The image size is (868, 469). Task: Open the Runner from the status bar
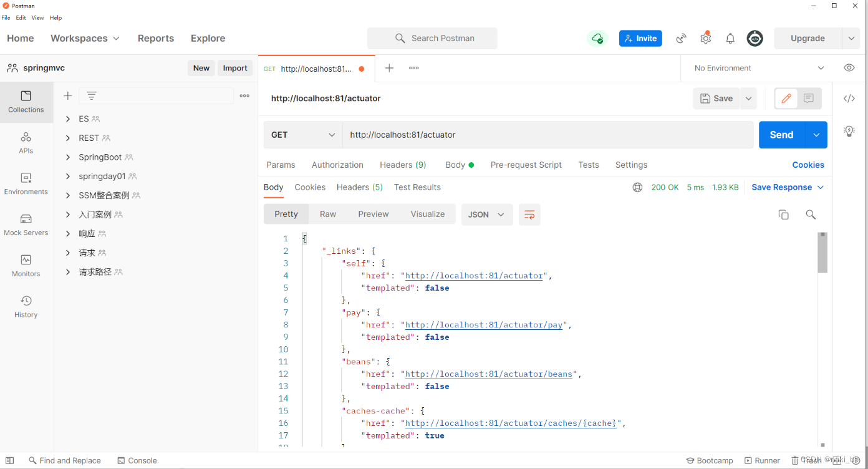point(762,460)
